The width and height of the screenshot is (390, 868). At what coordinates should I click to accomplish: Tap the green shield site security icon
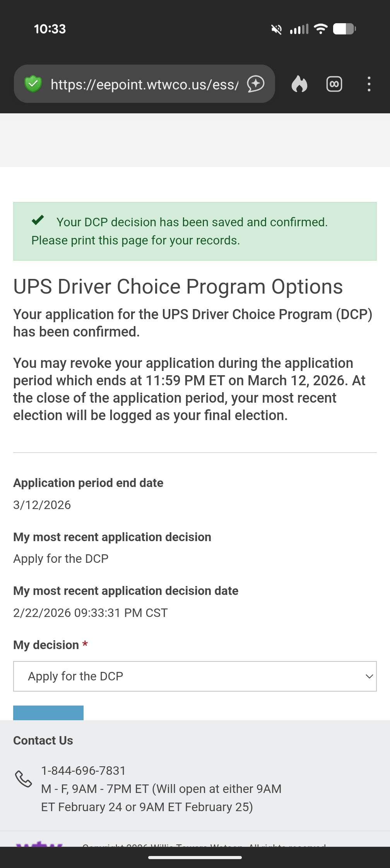click(x=33, y=84)
